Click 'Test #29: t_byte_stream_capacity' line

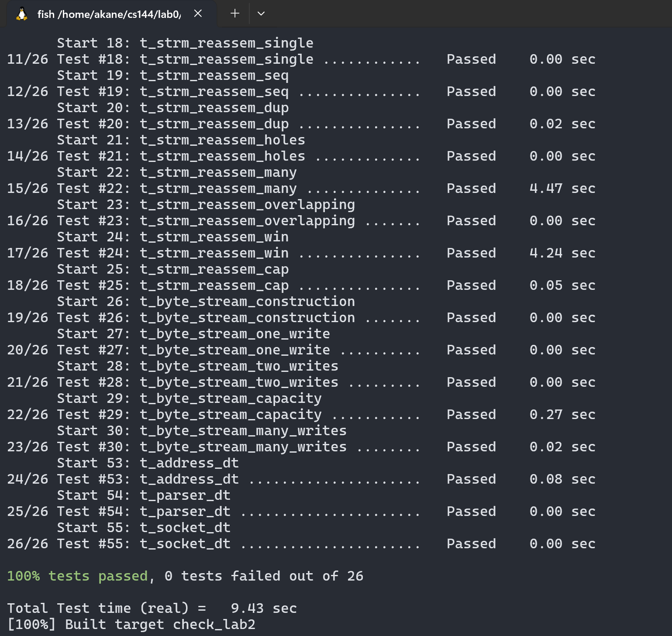point(301,415)
